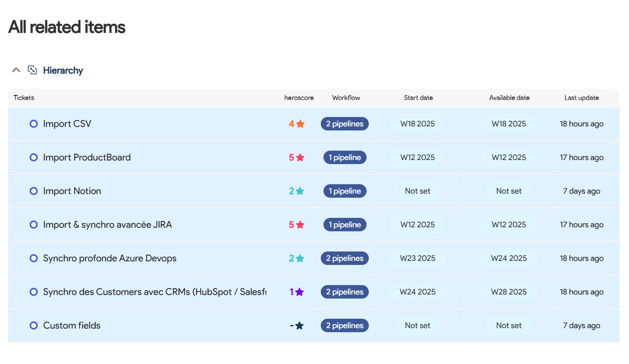Set the start date W18 2025 for Import CSV

[418, 124]
